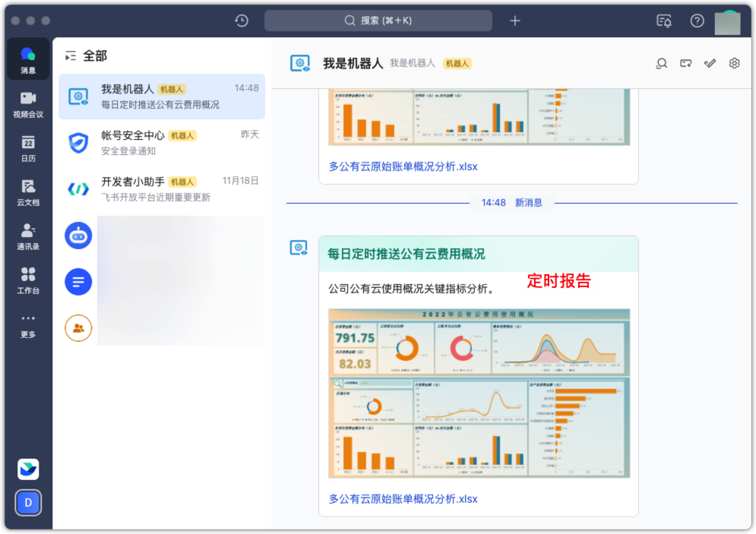Click the 14:48 新消息 marker

(x=511, y=203)
